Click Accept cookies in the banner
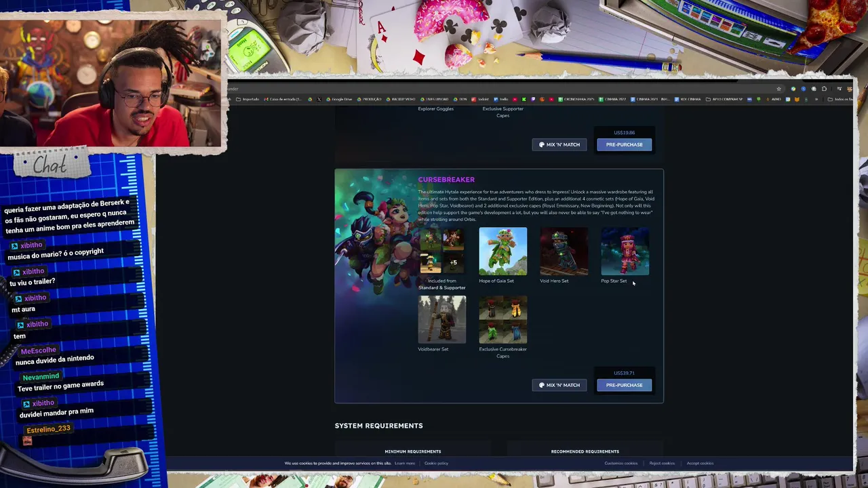 [700, 464]
